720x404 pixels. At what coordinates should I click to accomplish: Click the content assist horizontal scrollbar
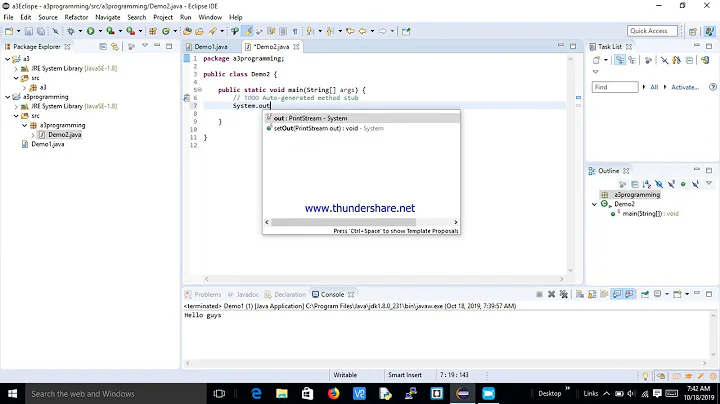360,221
